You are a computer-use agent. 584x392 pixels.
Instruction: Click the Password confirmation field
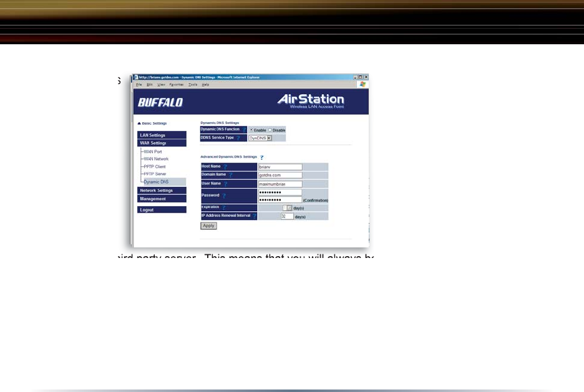click(280, 200)
